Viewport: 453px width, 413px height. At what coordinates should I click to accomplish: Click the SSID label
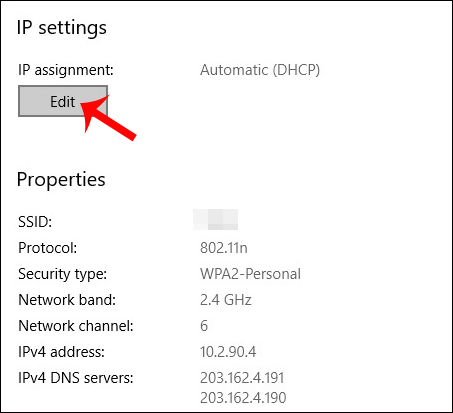[35, 222]
